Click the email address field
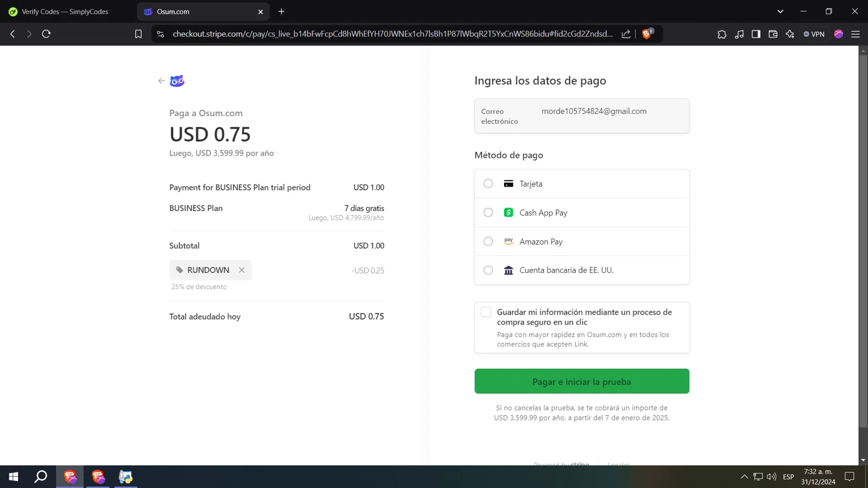 coord(582,116)
